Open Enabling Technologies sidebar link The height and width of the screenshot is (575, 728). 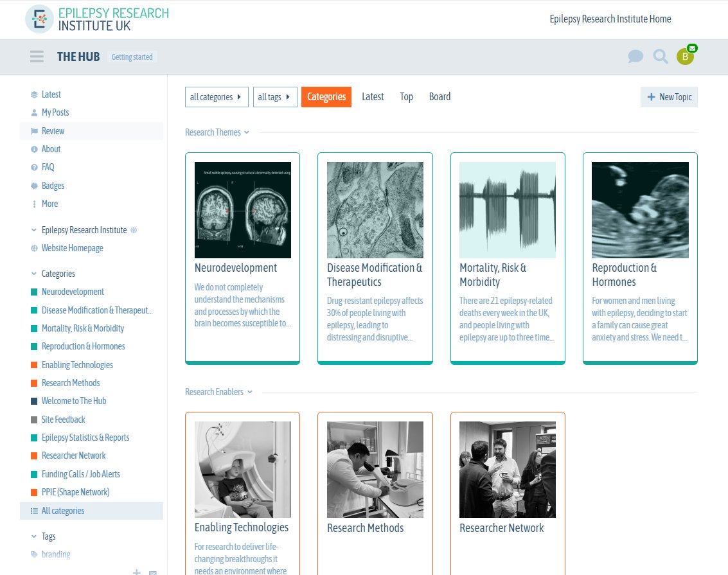(77, 365)
